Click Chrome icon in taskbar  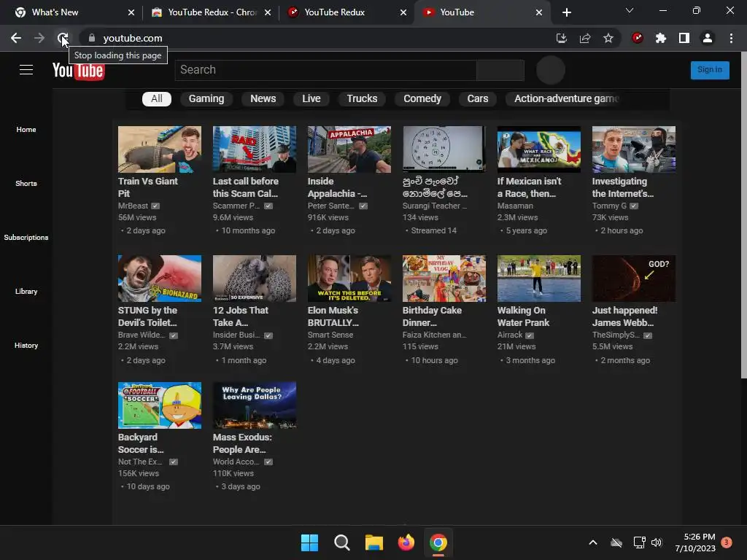click(x=438, y=542)
